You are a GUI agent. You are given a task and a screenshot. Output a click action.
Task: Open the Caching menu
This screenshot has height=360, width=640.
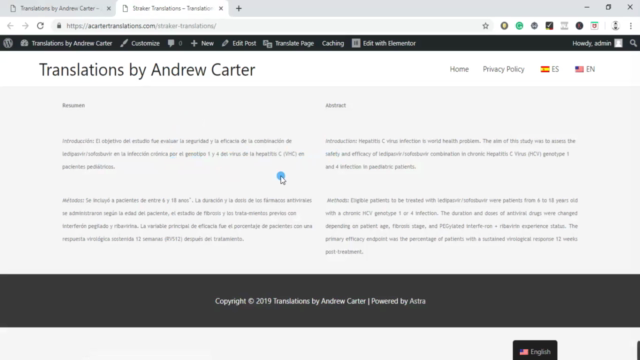click(x=333, y=43)
